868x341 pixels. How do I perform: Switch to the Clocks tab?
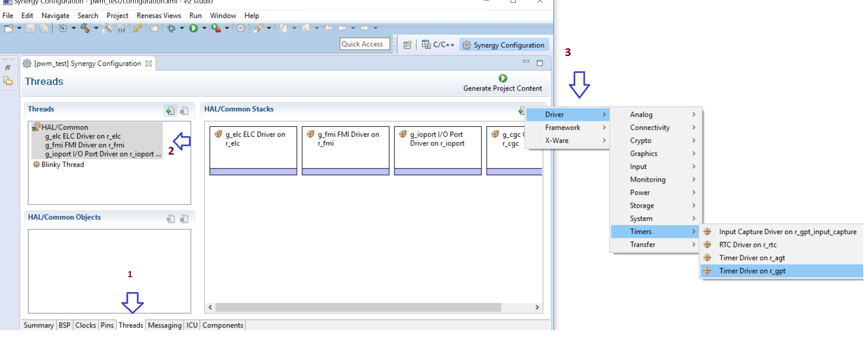[x=86, y=325]
